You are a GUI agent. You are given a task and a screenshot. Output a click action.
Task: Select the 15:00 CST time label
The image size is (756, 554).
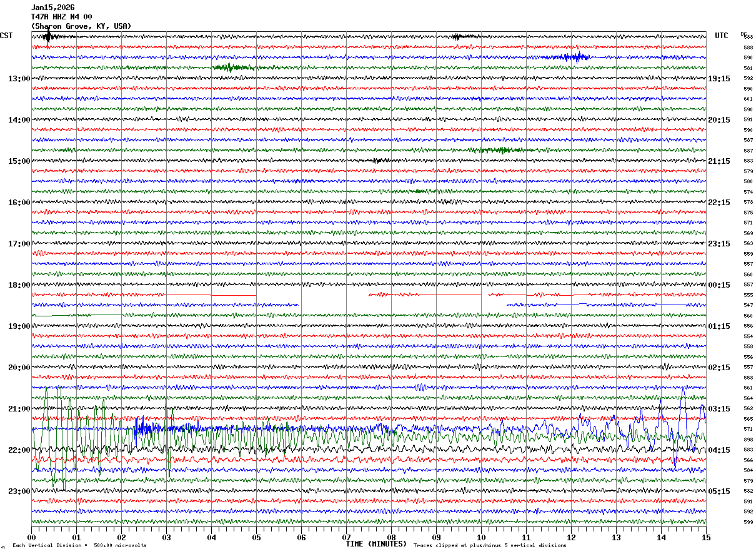pos(19,161)
